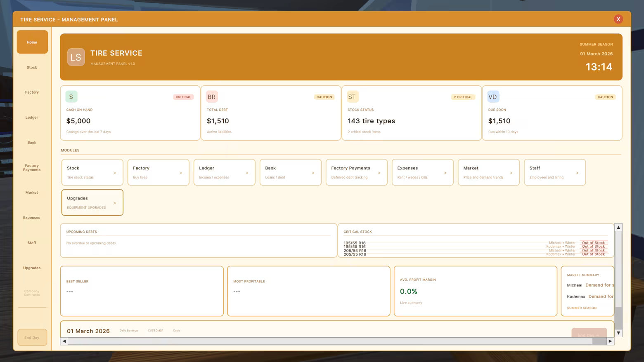
Task: Click the horizontal scrollbar left arrow
Action: click(64, 341)
